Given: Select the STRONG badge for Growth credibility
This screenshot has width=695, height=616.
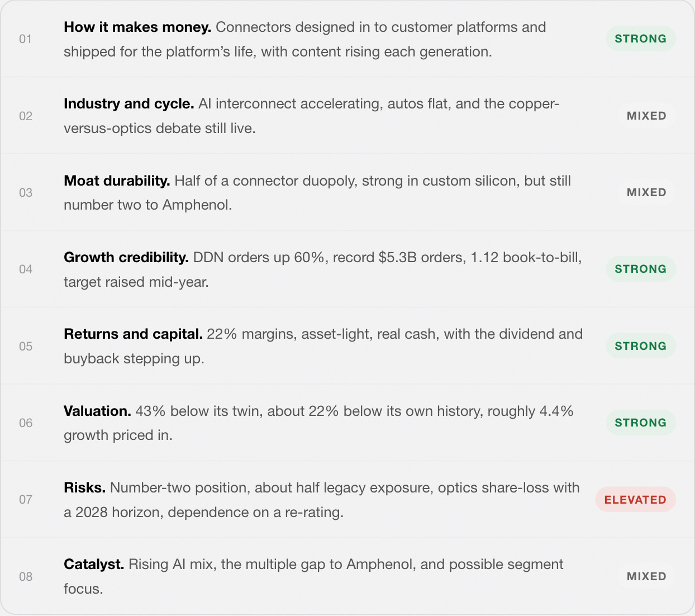Looking at the screenshot, I should 641,269.
